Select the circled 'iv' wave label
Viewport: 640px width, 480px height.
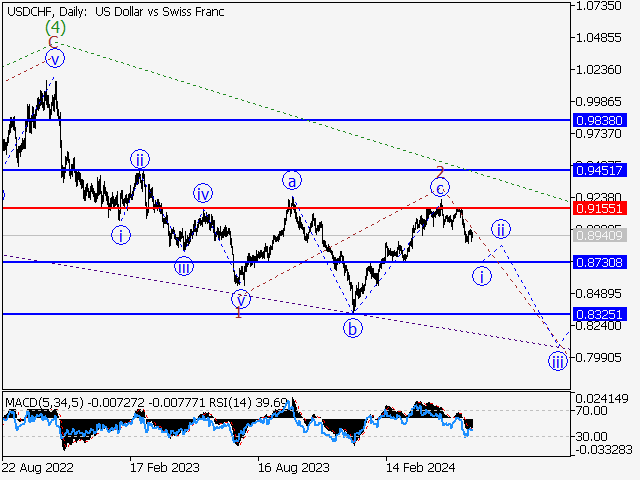[x=203, y=193]
